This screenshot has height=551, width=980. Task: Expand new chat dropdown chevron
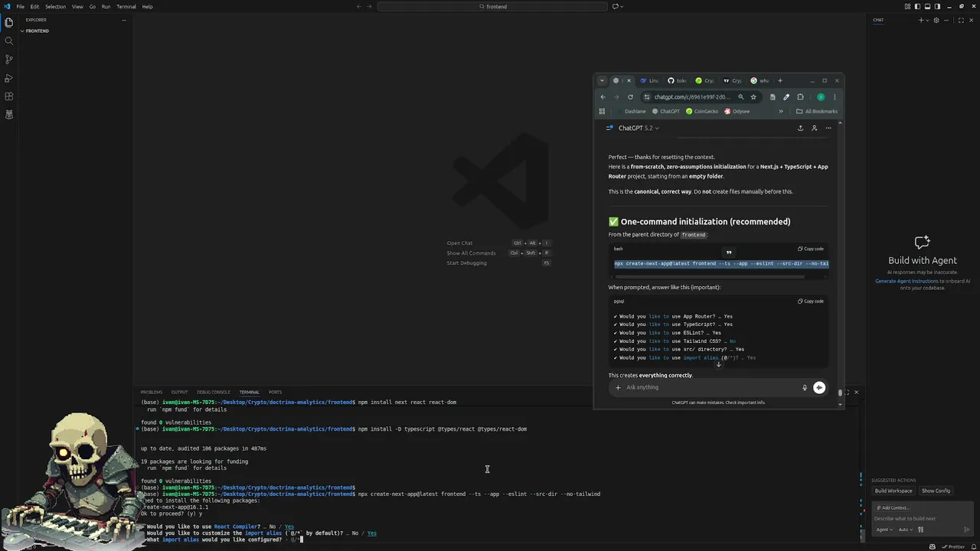tap(928, 20)
